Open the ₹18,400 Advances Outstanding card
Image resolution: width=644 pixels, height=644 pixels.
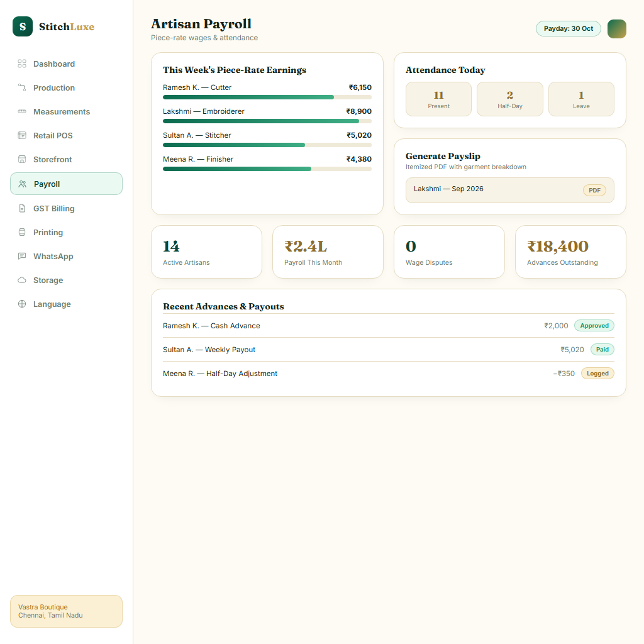click(570, 252)
